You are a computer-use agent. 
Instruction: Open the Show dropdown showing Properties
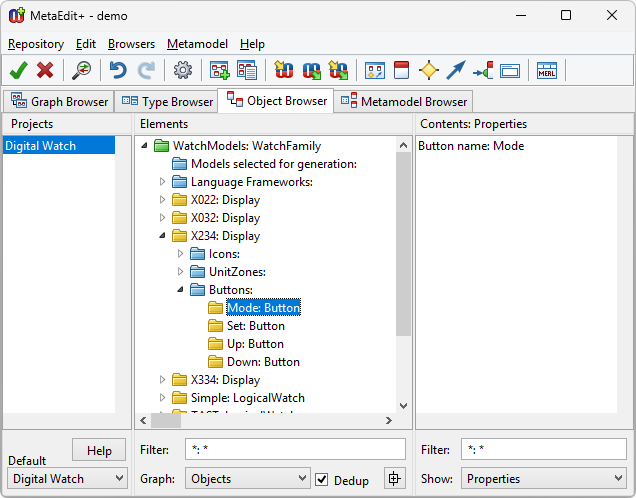(x=543, y=479)
